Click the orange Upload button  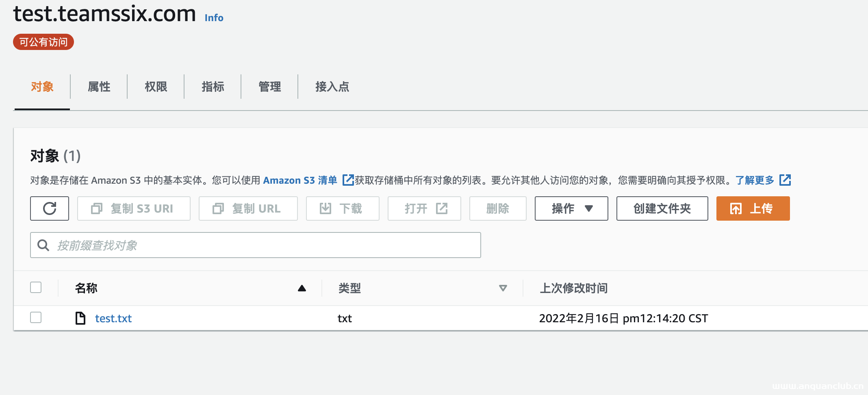click(753, 208)
